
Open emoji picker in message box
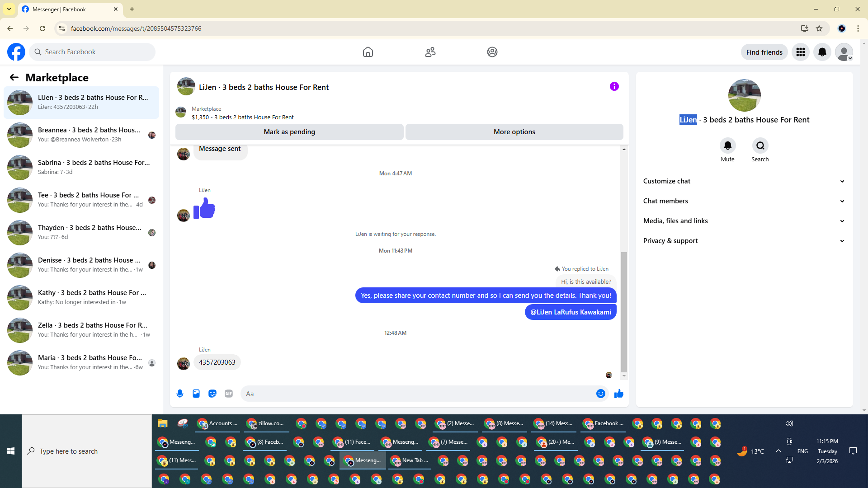point(600,394)
